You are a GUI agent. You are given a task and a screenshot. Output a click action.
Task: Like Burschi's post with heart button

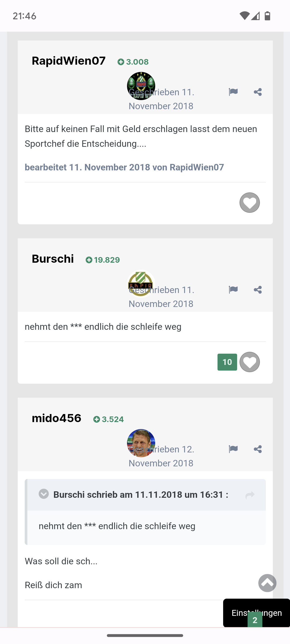[250, 362]
